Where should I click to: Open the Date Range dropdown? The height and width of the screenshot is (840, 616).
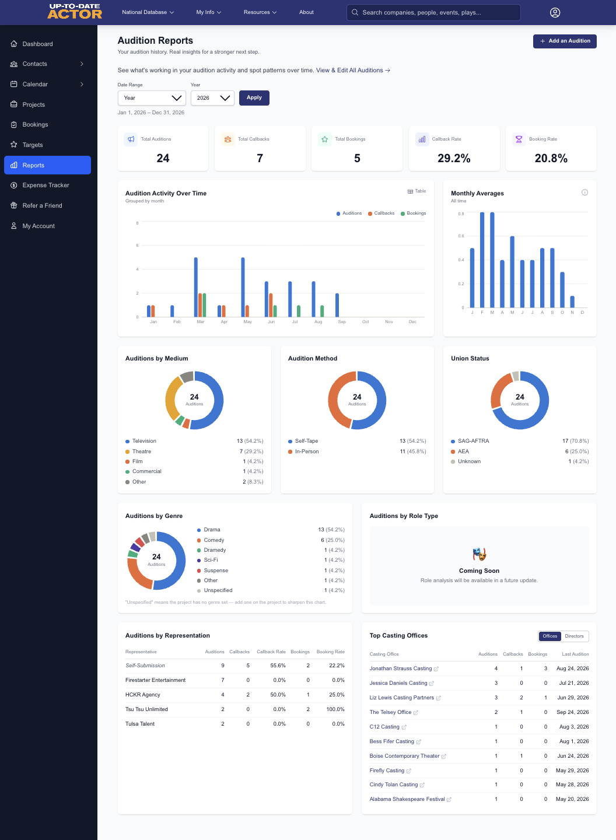[152, 98]
